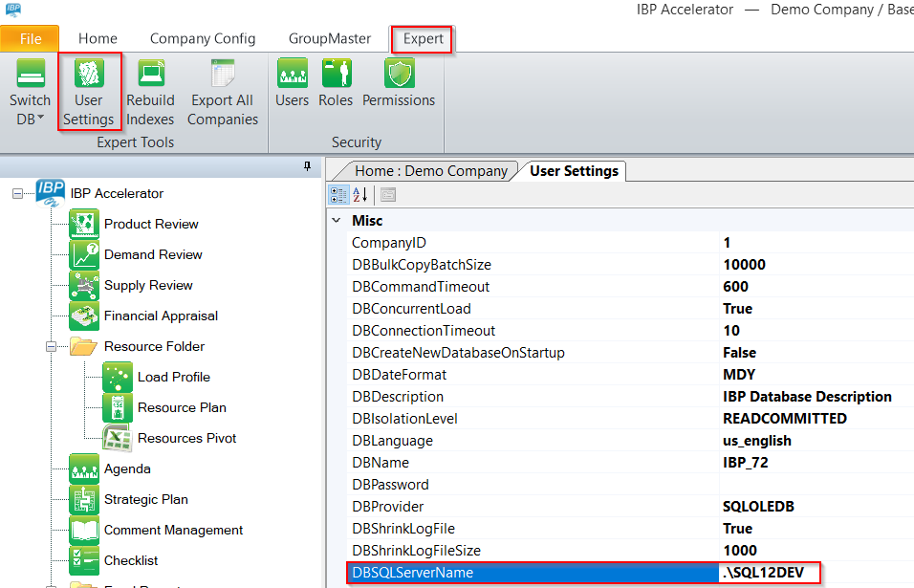
Task: Click the DBCommandTimeout value 600
Action: 735,287
